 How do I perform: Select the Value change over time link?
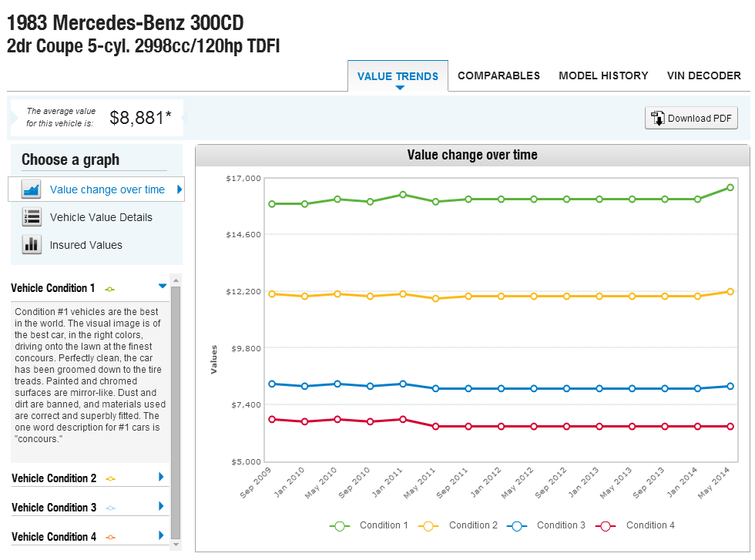click(107, 189)
